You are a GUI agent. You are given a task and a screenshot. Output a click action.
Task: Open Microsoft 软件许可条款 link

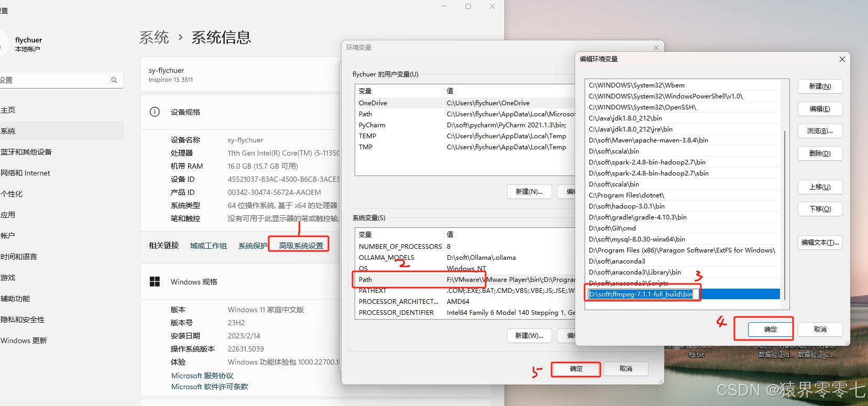[x=210, y=387]
